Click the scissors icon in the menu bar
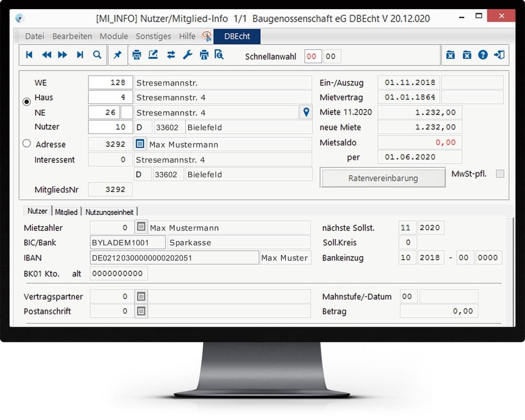This screenshot has height=420, width=525. click(x=207, y=36)
